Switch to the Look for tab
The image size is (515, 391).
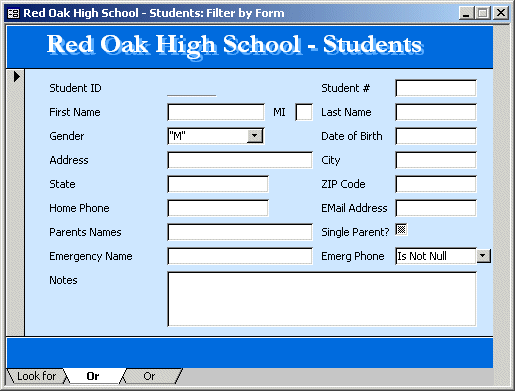tap(36, 376)
